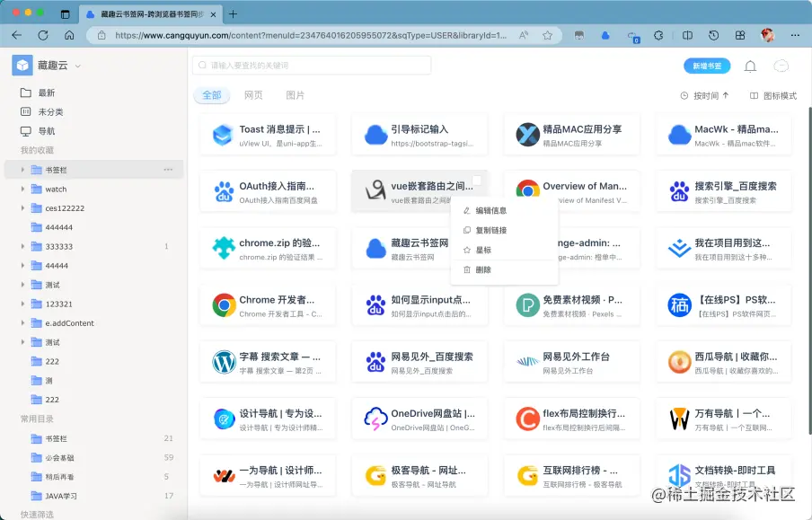Expand the ces122222 folder

(22, 207)
